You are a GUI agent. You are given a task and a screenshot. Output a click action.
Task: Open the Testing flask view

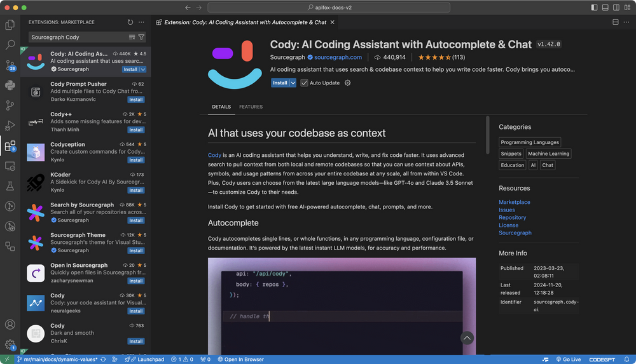click(10, 186)
